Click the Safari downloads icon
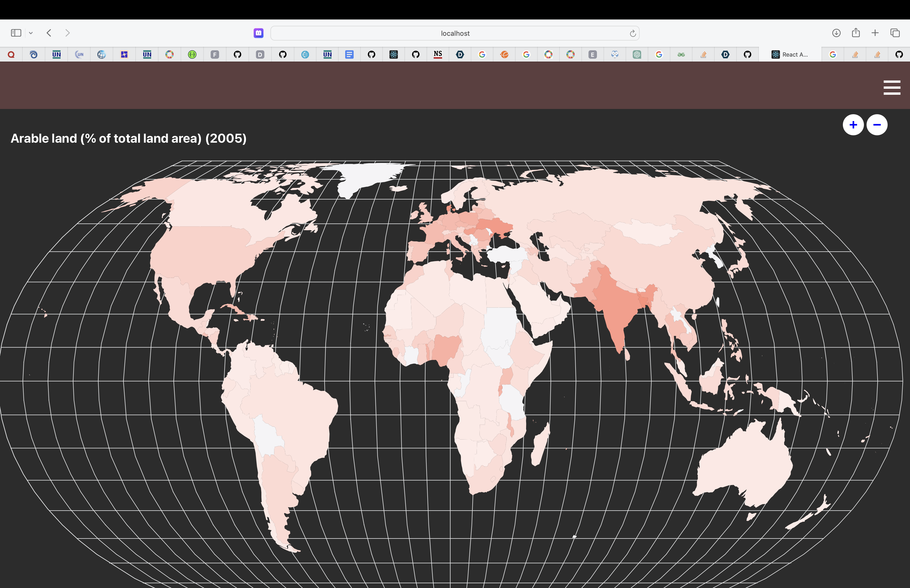Image resolution: width=910 pixels, height=588 pixels. point(836,33)
